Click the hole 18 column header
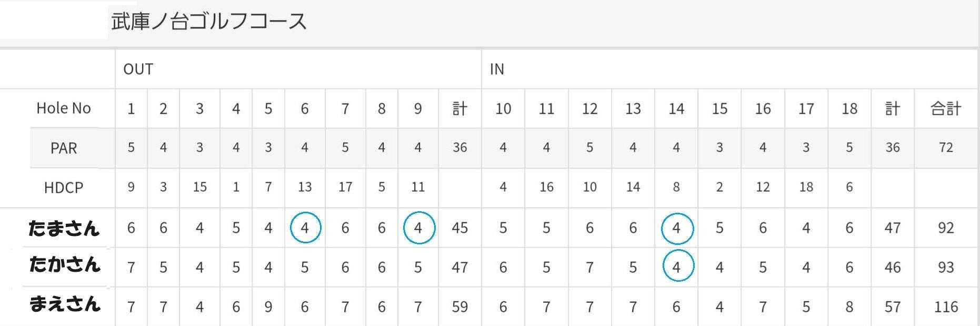The image size is (980, 326). [x=849, y=108]
